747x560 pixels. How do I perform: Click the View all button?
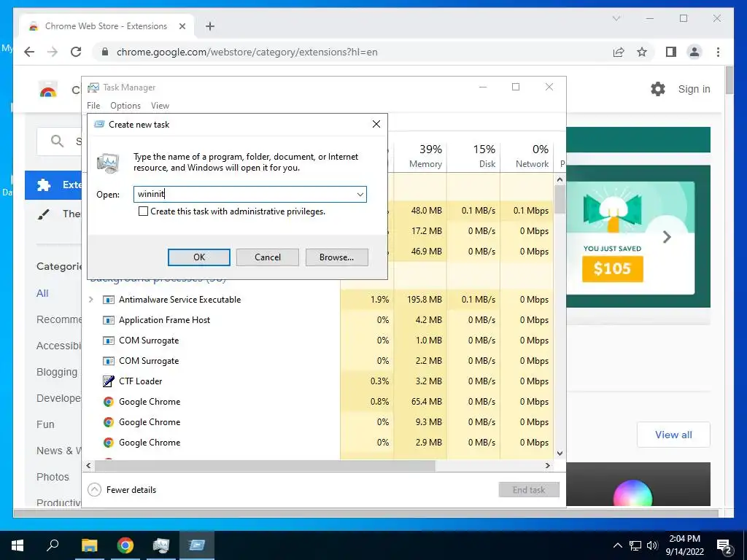pyautogui.click(x=673, y=435)
